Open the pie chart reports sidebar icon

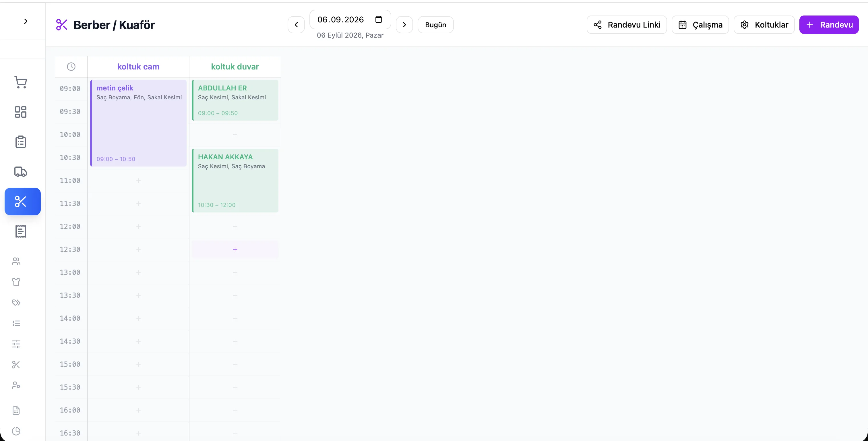point(16,431)
